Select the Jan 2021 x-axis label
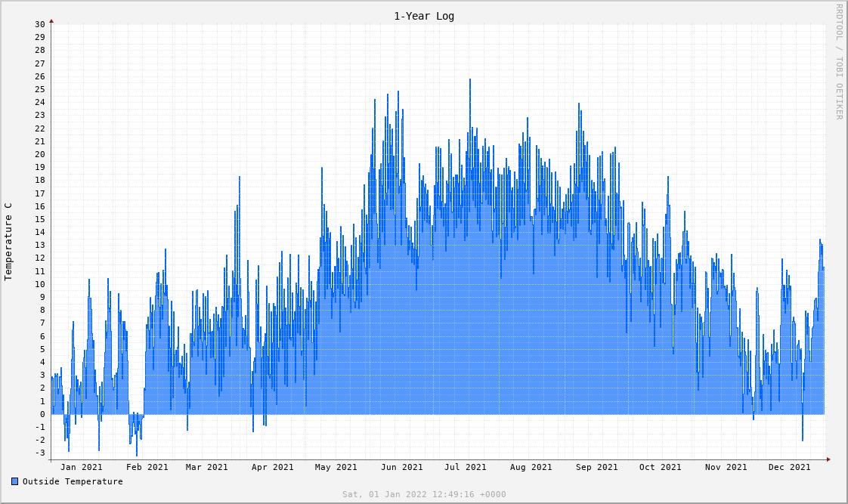This screenshot has width=848, height=504. [x=82, y=467]
